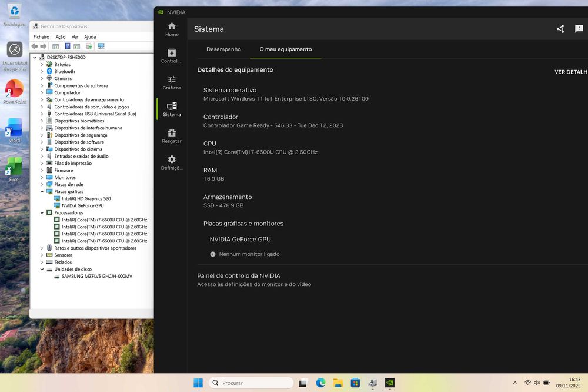Open Ajuda menu in Device Manager
Viewport: 588px width, 392px height.
coord(90,37)
